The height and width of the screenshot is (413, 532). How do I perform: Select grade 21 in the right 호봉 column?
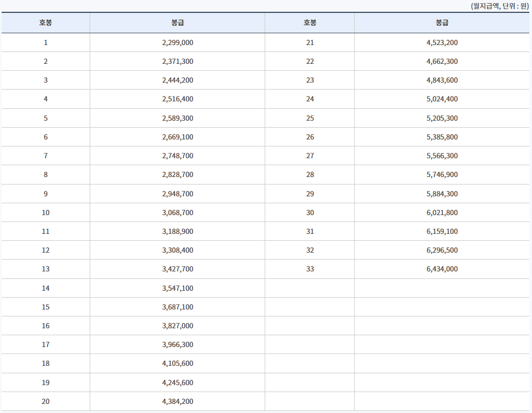pos(309,42)
